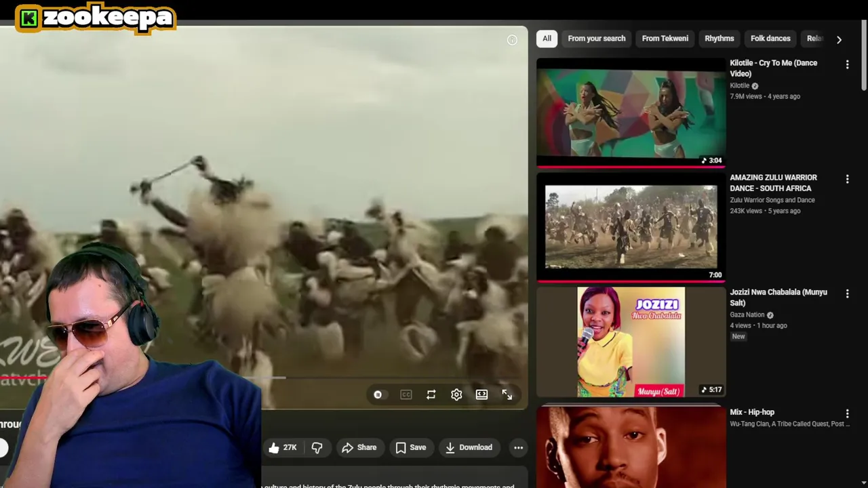Open the Mix - Hip-hop thumbnail
The width and height of the screenshot is (868, 488).
coord(631,447)
